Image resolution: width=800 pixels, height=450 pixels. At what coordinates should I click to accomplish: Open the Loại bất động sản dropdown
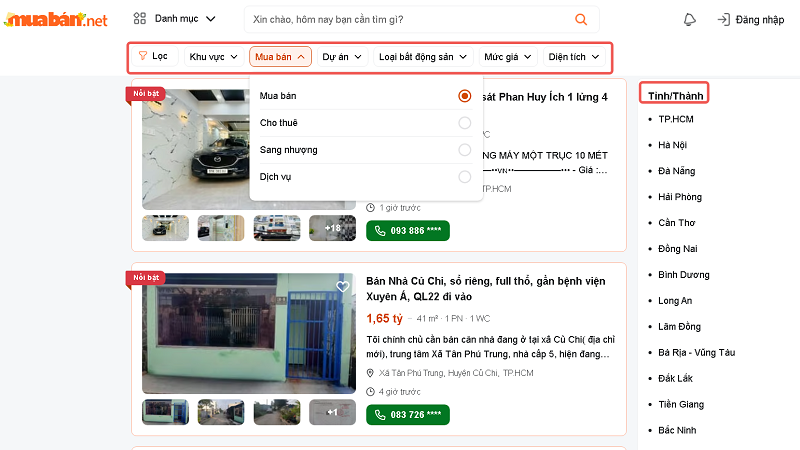click(x=423, y=57)
